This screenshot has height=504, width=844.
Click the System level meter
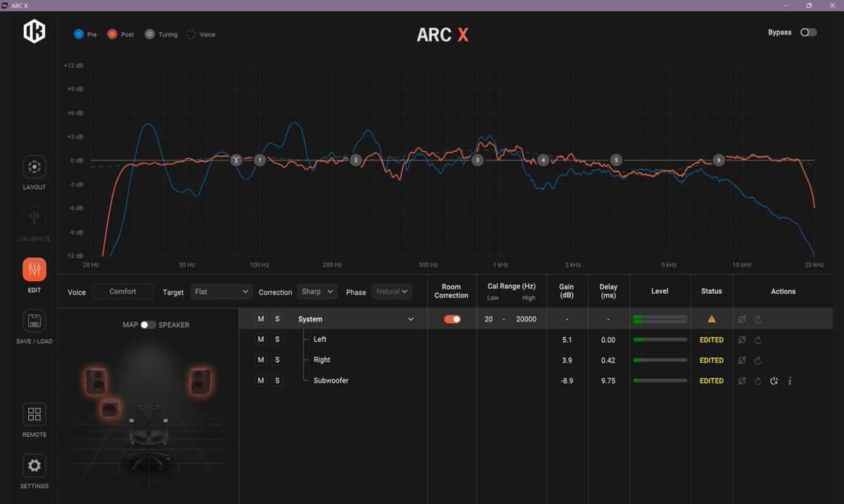tap(660, 319)
